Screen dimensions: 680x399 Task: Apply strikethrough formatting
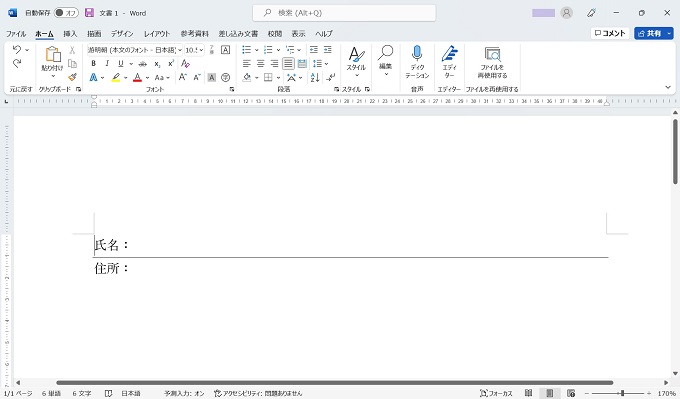point(142,64)
